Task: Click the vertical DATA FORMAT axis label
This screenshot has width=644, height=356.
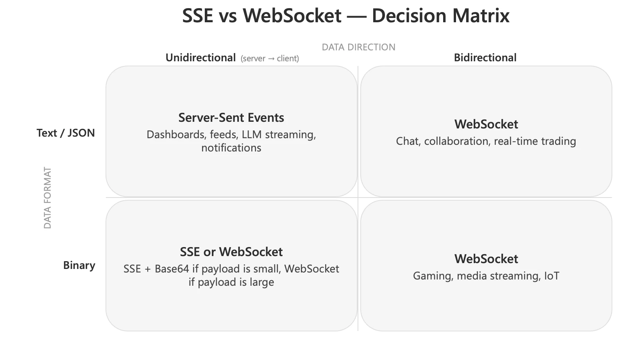Action: [47, 198]
